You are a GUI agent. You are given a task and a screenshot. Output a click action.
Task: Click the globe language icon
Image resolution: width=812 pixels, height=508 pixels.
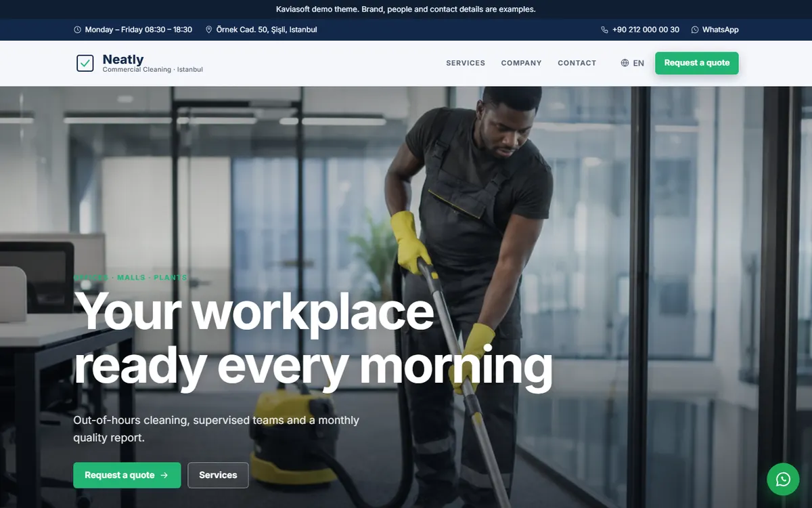(625, 63)
